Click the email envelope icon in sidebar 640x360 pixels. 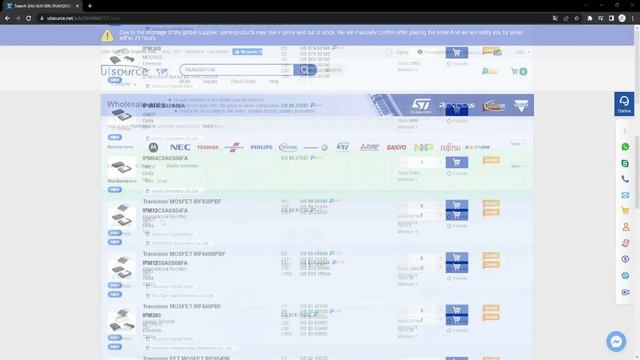[625, 195]
